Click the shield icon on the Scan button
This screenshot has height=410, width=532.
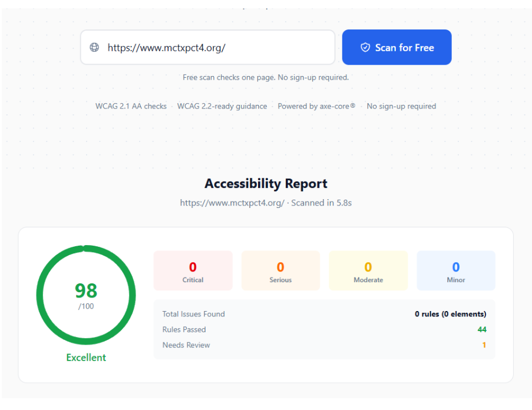[x=365, y=48]
